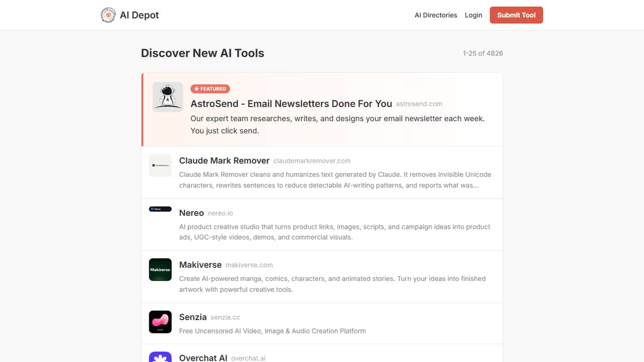644x362 pixels.
Task: Click Claude Mark Remover description text
Action: 335,180
